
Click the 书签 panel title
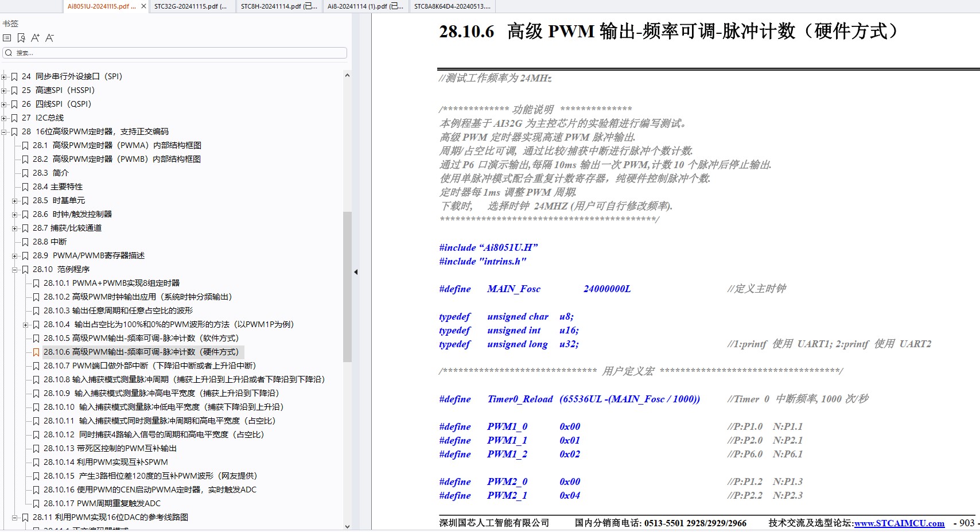click(x=10, y=24)
